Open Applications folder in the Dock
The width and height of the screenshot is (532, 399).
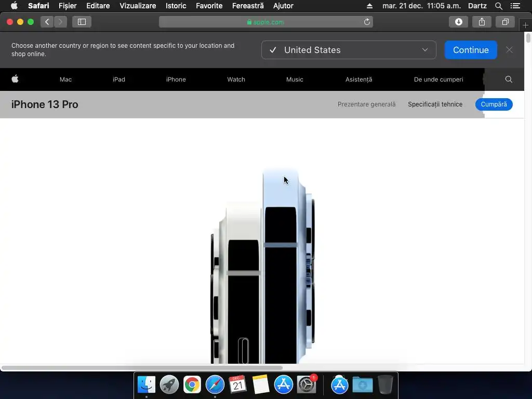pos(339,385)
